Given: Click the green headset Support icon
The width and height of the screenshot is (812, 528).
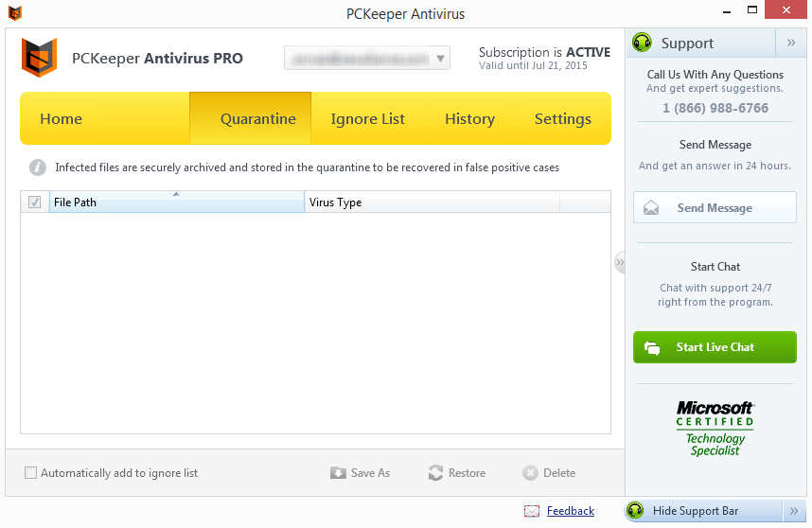Looking at the screenshot, I should click(x=643, y=43).
